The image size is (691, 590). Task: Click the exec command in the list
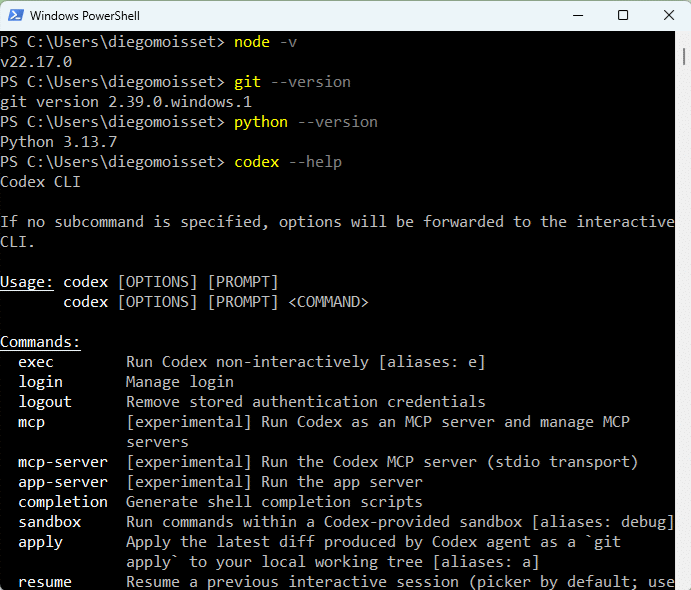pyautogui.click(x=36, y=362)
